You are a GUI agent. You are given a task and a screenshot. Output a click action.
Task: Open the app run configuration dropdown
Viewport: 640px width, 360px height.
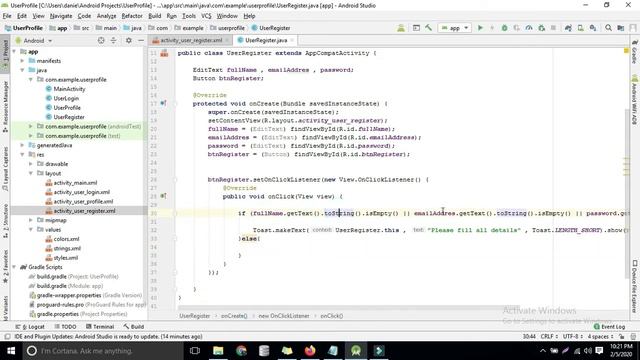[454, 28]
